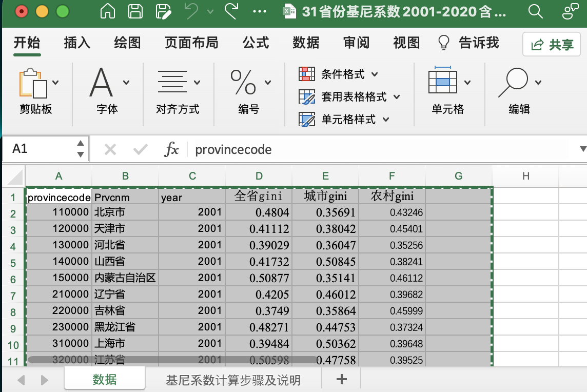Click the Home house icon in title bar
587x392 pixels.
pyautogui.click(x=108, y=11)
